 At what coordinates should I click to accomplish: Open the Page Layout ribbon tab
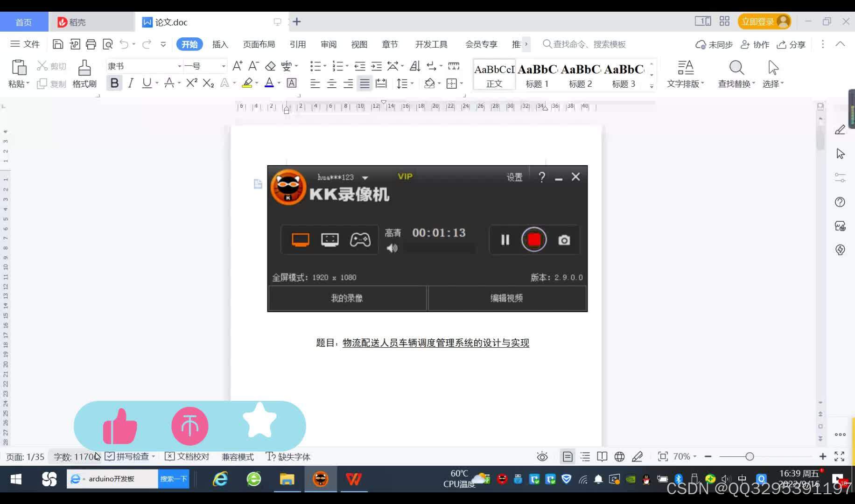pos(259,44)
